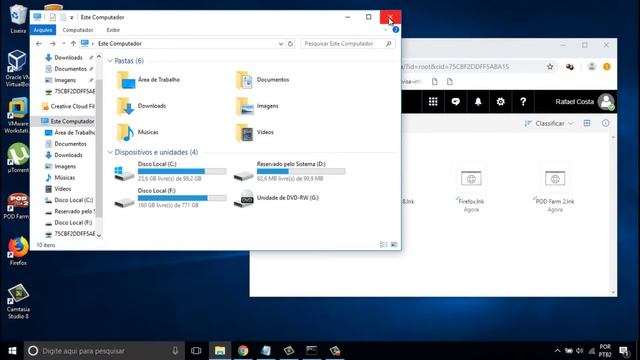640x360 pixels.
Task: Select Unidade de DVD-RW (G:)
Action: (x=276, y=198)
